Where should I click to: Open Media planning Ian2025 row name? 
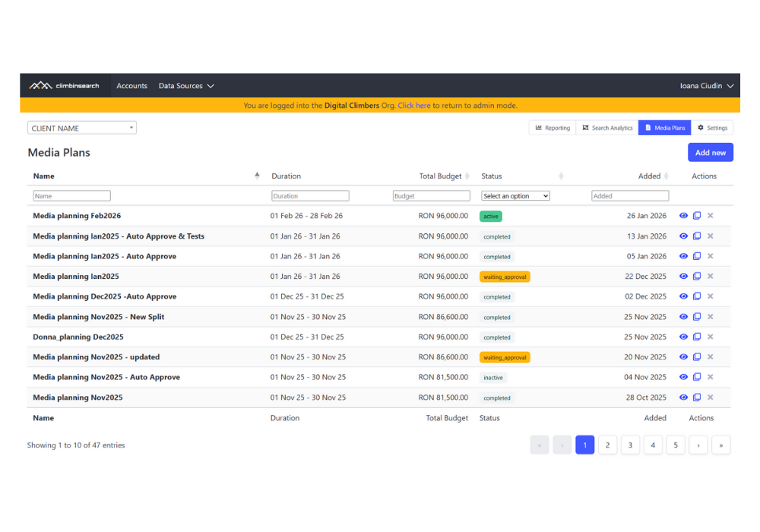click(76, 276)
